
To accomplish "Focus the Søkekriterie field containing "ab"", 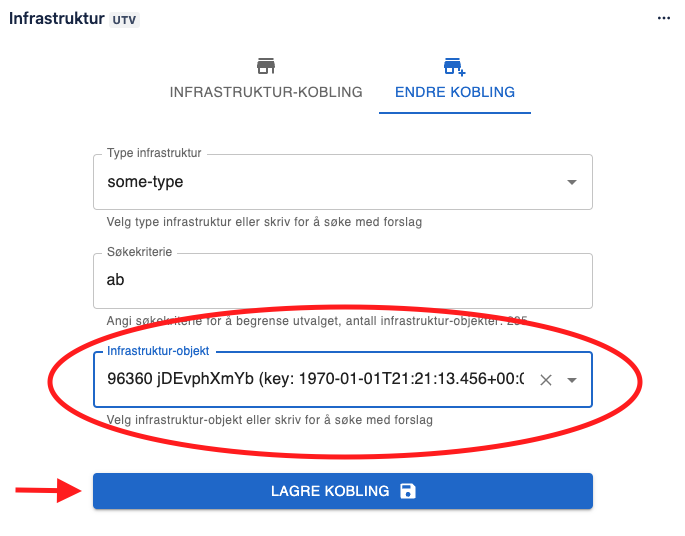I will 342,281.
